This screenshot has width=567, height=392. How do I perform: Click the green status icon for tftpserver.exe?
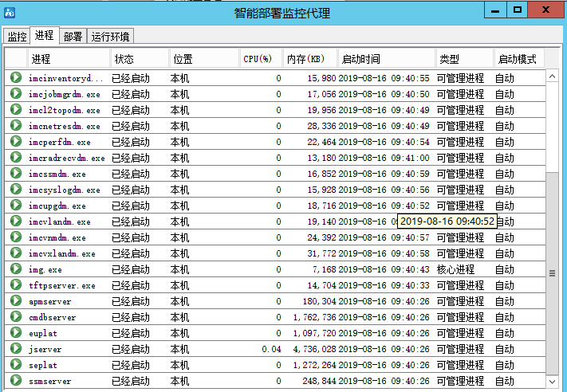[x=16, y=284]
